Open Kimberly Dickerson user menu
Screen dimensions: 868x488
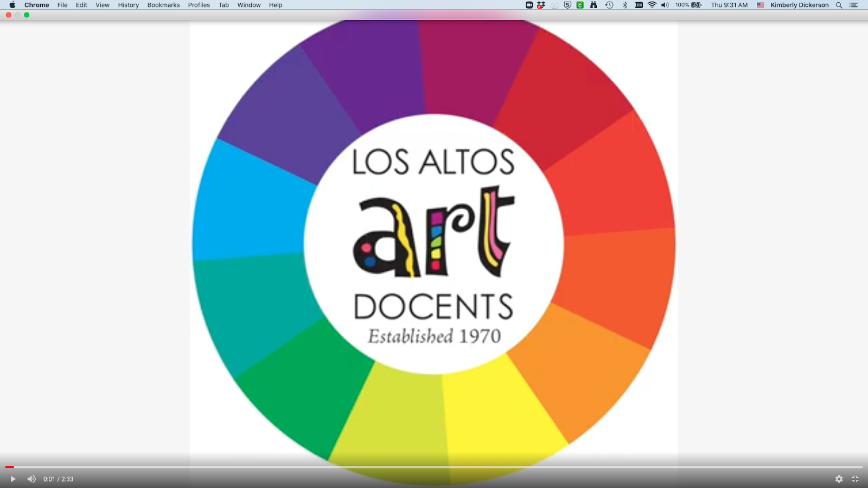coord(800,5)
